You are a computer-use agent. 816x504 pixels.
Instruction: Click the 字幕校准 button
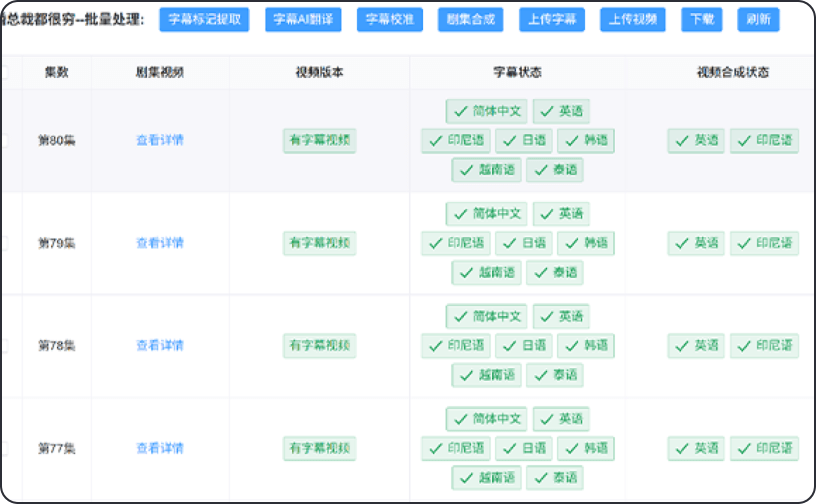(390, 19)
